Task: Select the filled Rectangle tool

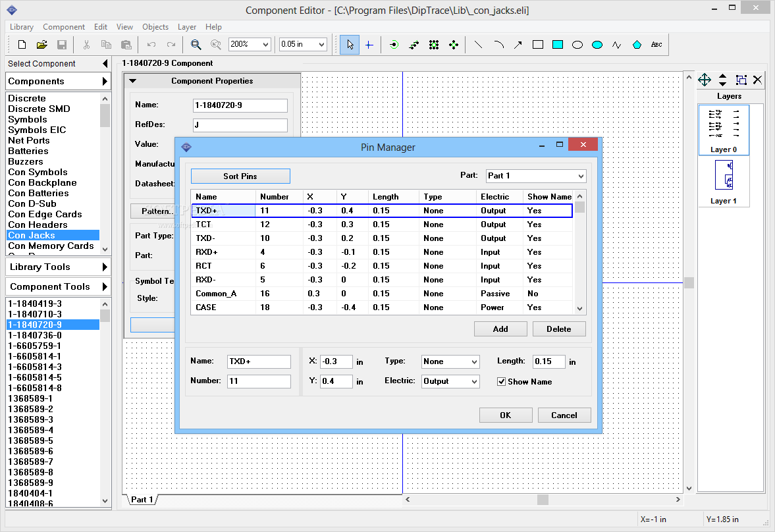Action: (x=558, y=45)
